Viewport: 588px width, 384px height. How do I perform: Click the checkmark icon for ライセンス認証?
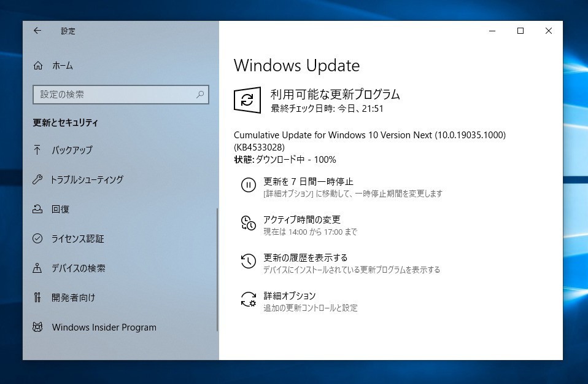click(37, 238)
